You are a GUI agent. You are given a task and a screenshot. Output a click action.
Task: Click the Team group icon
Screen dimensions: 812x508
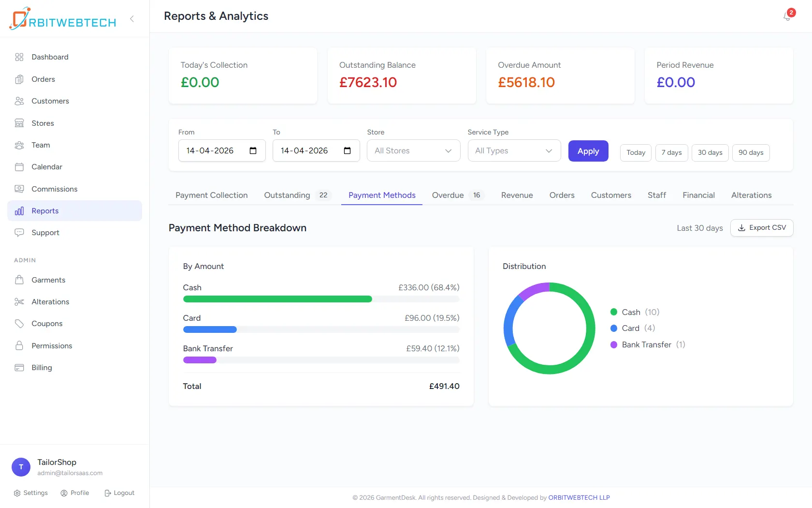[x=19, y=145]
